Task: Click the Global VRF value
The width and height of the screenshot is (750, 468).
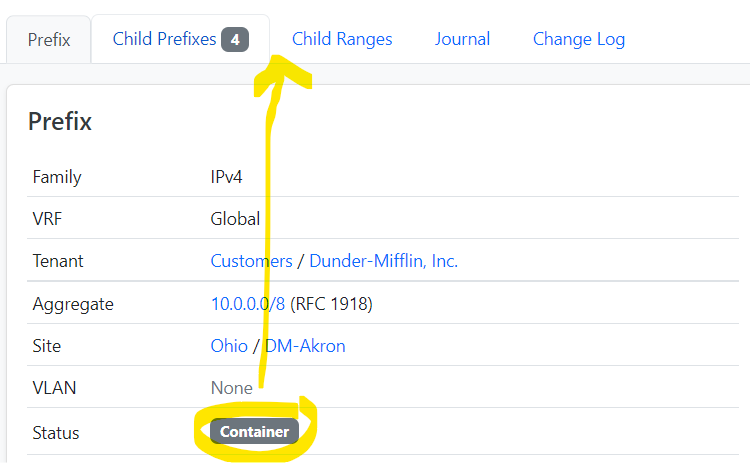Action: (x=235, y=219)
